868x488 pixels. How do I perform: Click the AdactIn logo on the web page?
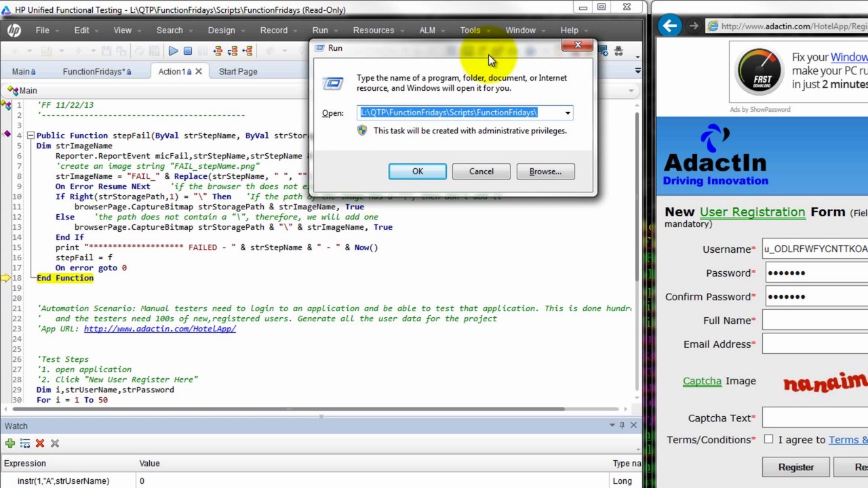(715, 155)
